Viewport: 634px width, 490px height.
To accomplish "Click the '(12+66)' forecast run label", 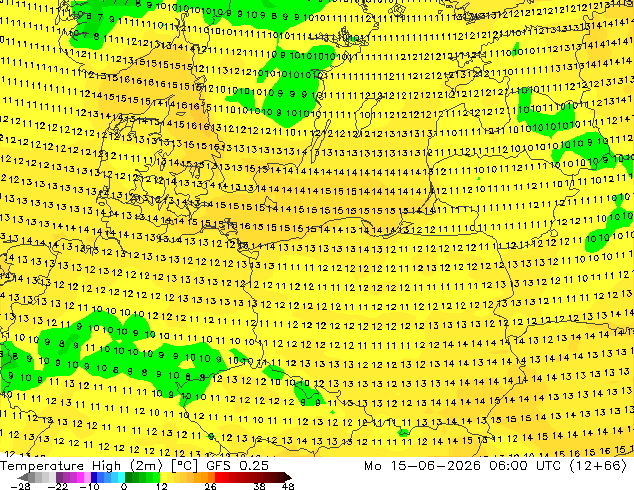I will coord(598,466).
